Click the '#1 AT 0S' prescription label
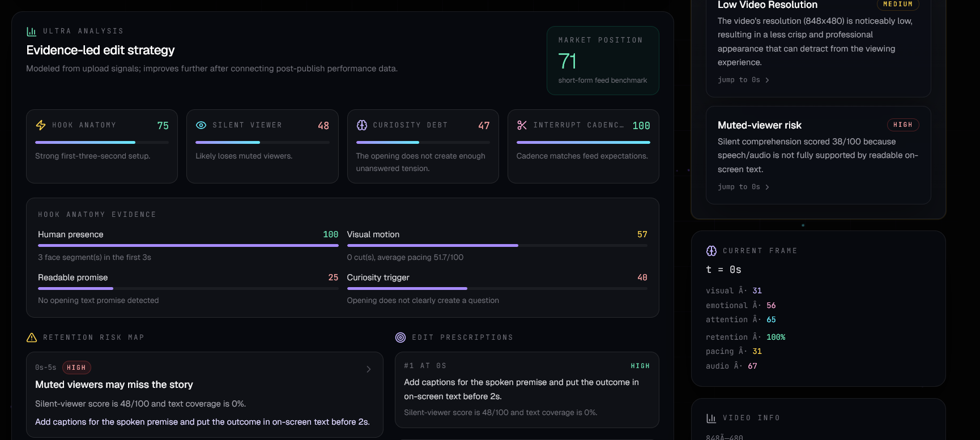Screen dimensions: 980x440 click(425, 366)
